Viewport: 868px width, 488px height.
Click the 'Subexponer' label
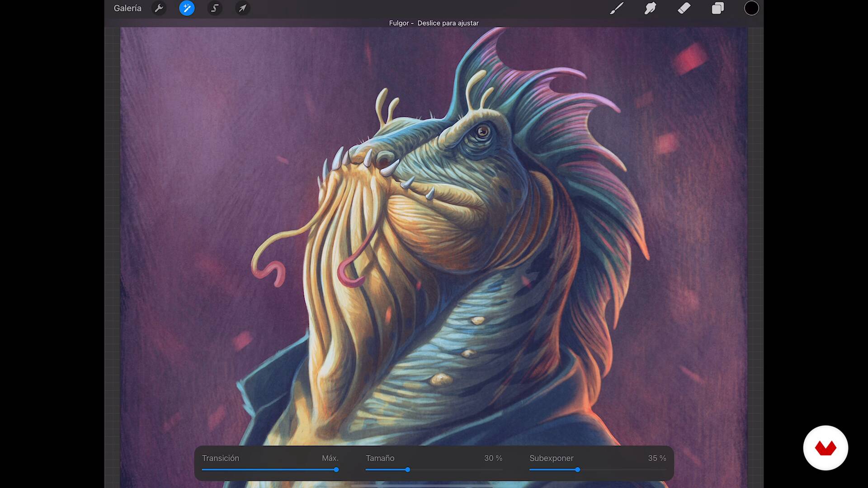(552, 458)
